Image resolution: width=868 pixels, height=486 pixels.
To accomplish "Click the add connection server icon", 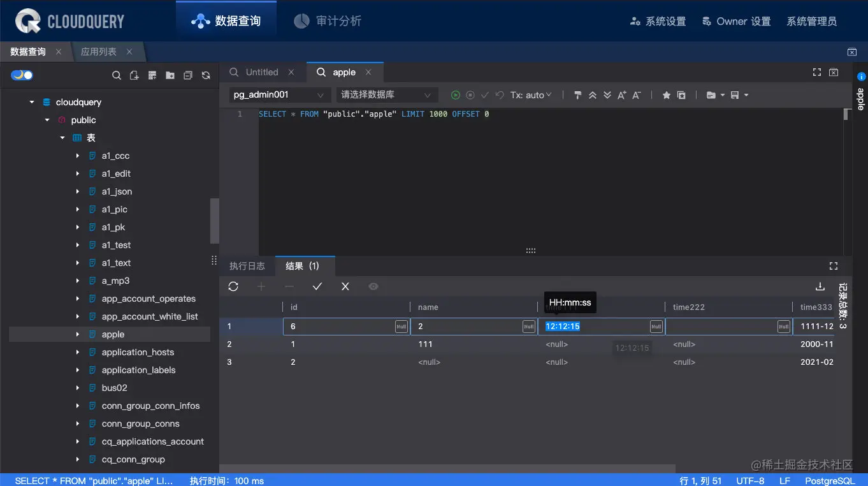I will (152, 75).
